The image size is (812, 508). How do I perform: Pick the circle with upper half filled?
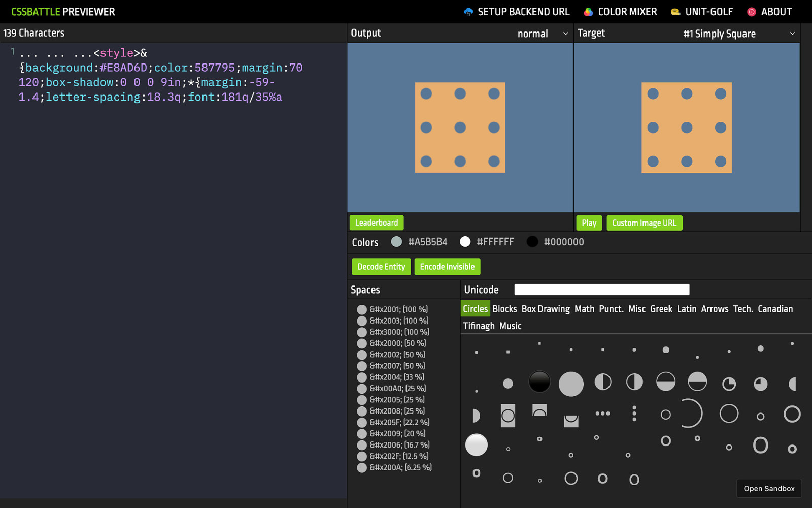coord(697,382)
